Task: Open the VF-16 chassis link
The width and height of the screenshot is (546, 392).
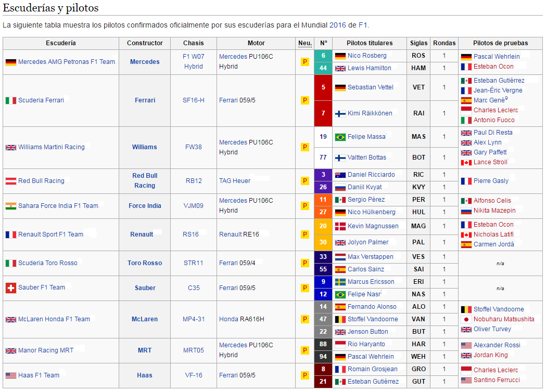Action: click(x=193, y=375)
